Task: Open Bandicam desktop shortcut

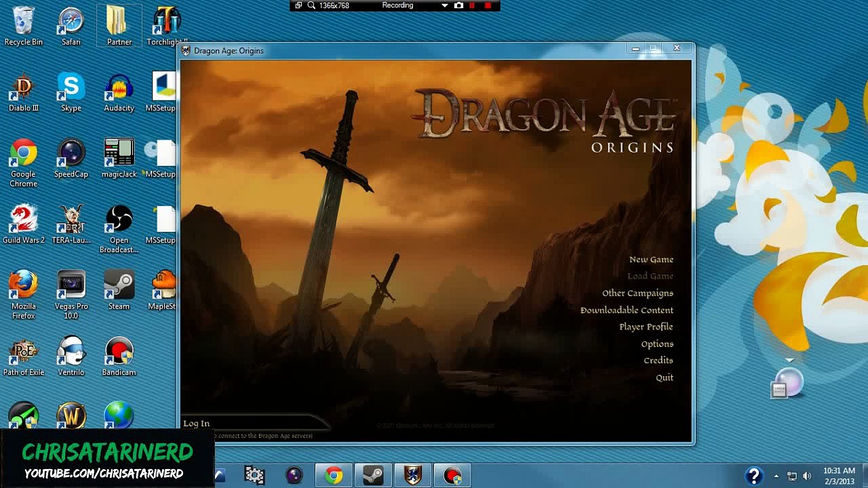Action: (119, 357)
